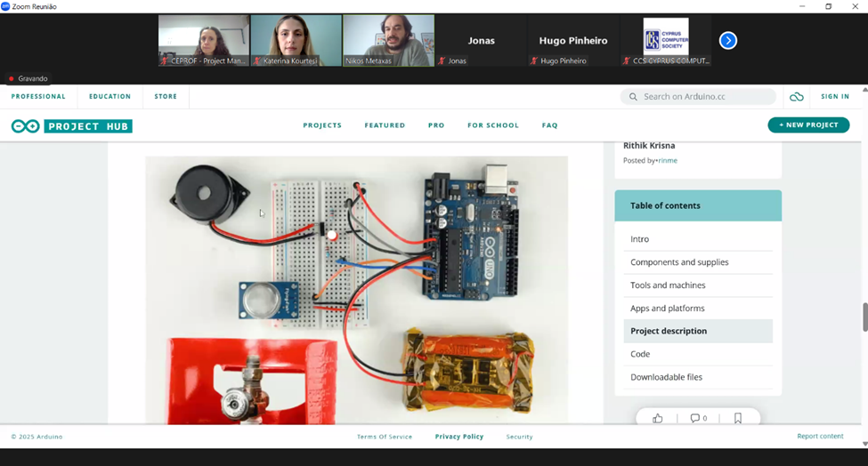
Task: Go to the Education tab
Action: pos(110,96)
